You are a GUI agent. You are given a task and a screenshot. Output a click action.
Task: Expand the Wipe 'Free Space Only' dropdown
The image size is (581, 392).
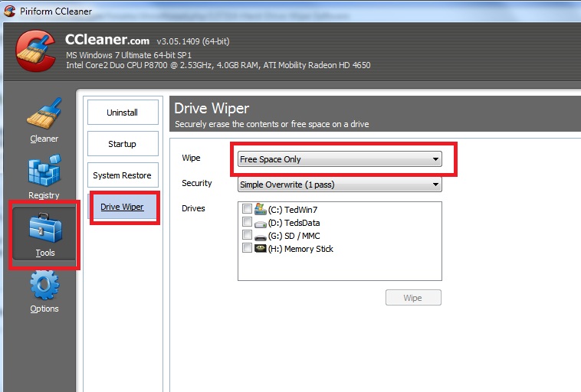point(340,159)
